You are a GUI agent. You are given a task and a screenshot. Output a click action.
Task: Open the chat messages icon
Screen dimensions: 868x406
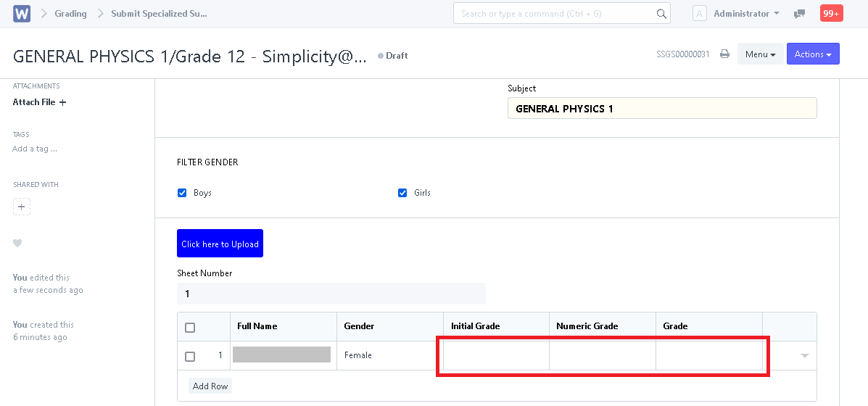(800, 14)
